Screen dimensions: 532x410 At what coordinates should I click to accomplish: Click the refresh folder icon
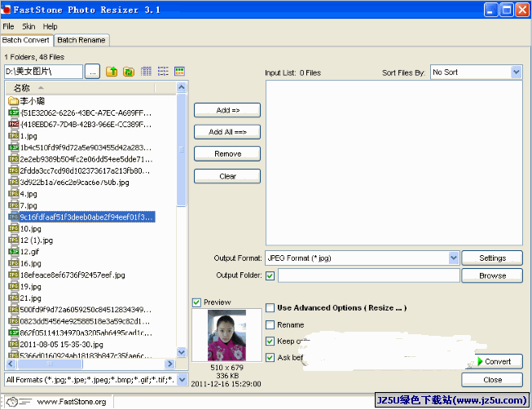pyautogui.click(x=129, y=72)
